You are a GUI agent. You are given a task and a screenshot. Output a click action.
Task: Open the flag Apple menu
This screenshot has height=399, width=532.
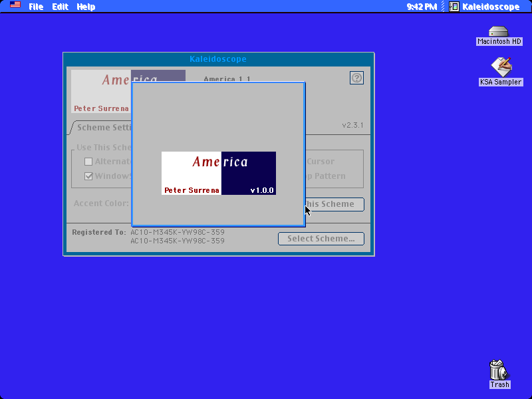(x=15, y=5)
